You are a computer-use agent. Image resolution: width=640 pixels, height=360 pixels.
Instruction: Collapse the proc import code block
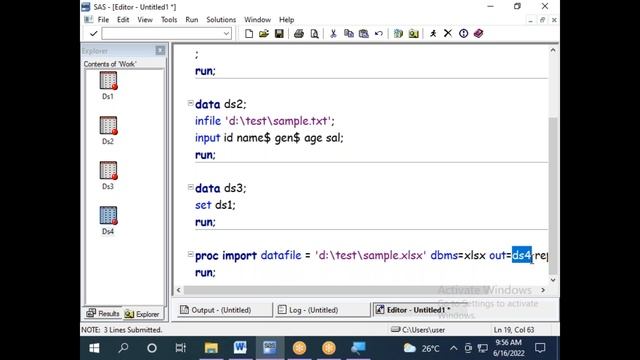click(x=190, y=254)
